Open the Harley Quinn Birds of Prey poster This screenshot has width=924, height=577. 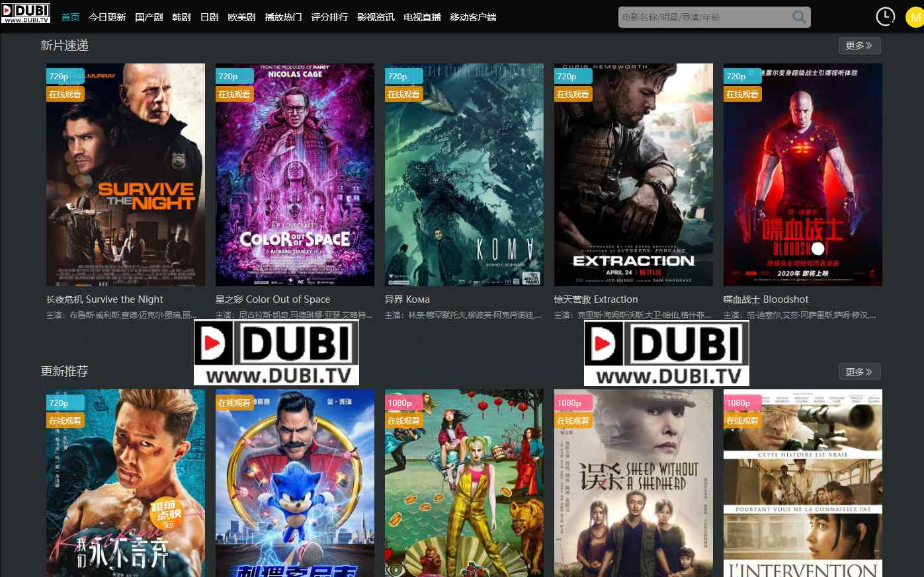pos(464,483)
